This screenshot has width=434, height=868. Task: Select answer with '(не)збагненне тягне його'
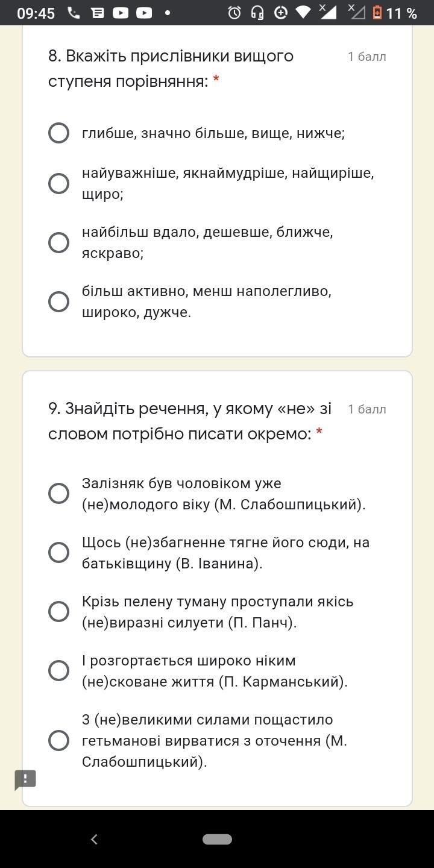(x=58, y=553)
